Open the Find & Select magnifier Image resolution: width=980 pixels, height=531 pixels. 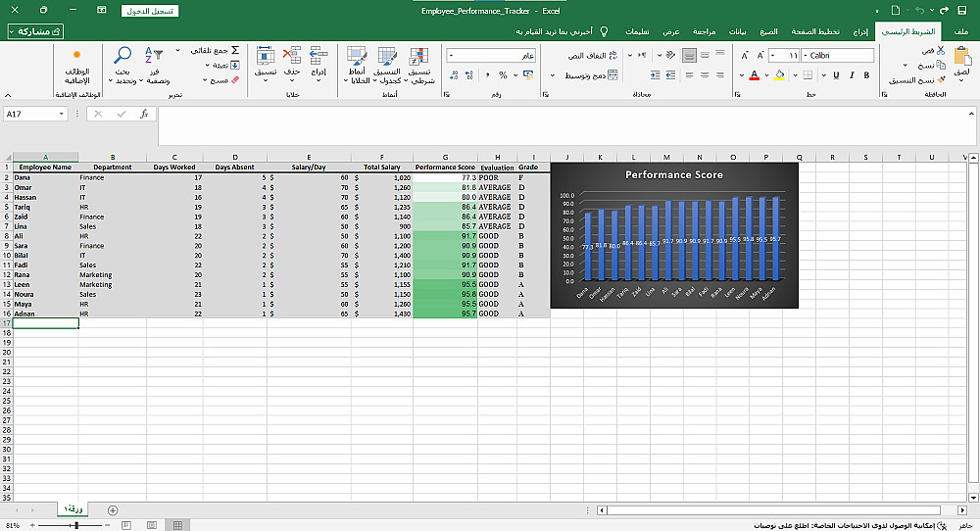pyautogui.click(x=122, y=57)
